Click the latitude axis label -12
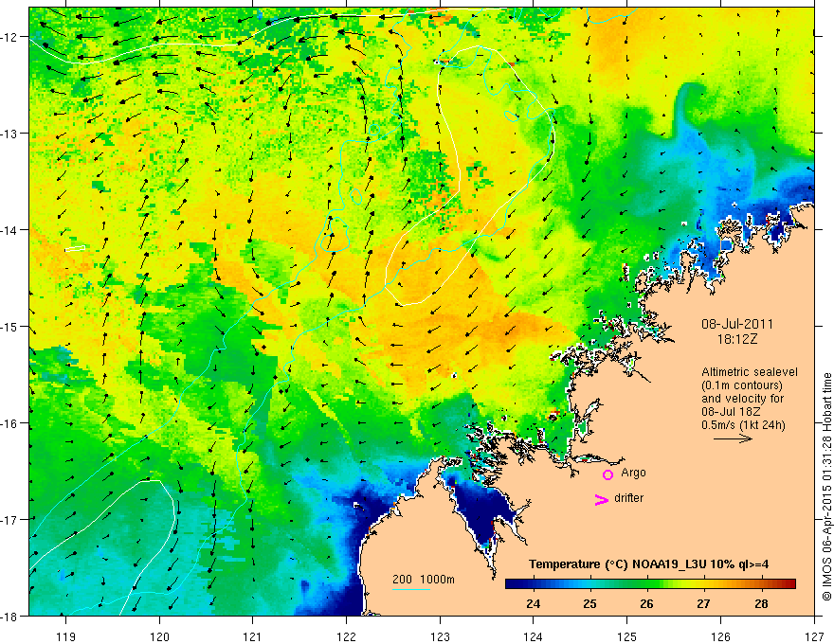Screen dimensions: 834x644 click(9, 37)
